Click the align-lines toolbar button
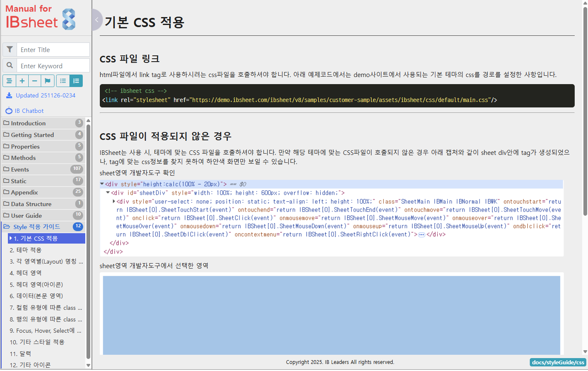 (x=9, y=81)
